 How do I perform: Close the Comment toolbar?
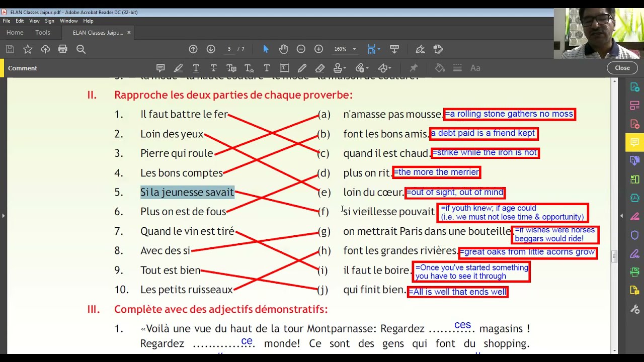(622, 68)
